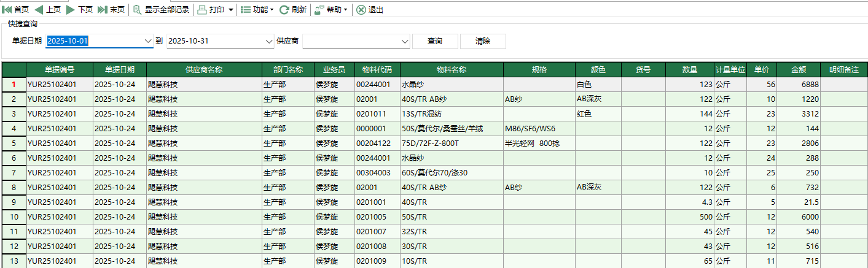Screen dimensions: 868x268
Task: Click the M86/SF6/WS6 specification cell
Action: [539, 128]
